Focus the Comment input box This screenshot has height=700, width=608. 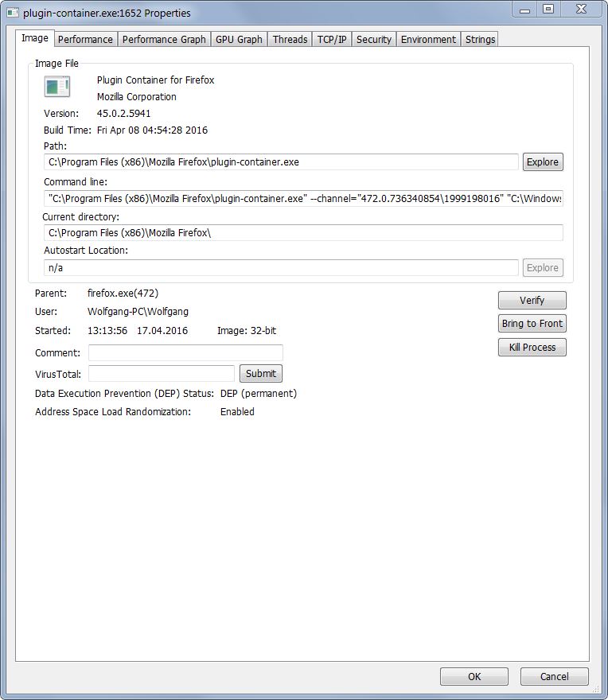(x=185, y=352)
